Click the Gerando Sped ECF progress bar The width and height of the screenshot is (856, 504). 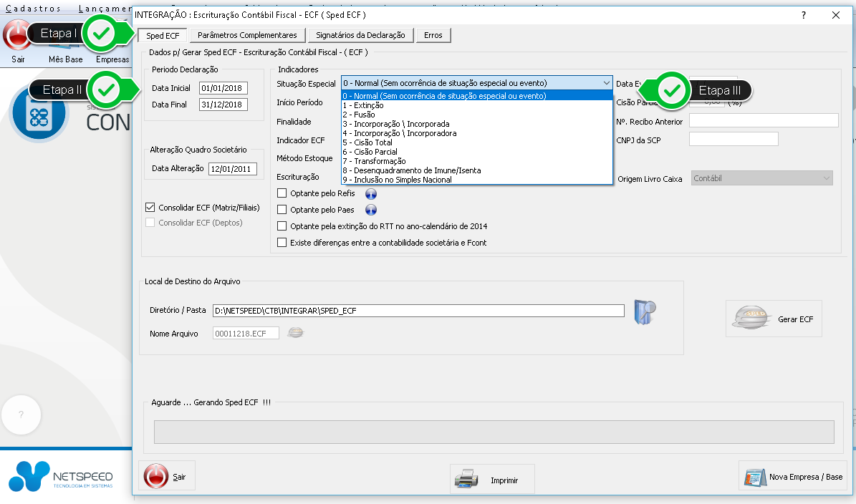(x=494, y=432)
